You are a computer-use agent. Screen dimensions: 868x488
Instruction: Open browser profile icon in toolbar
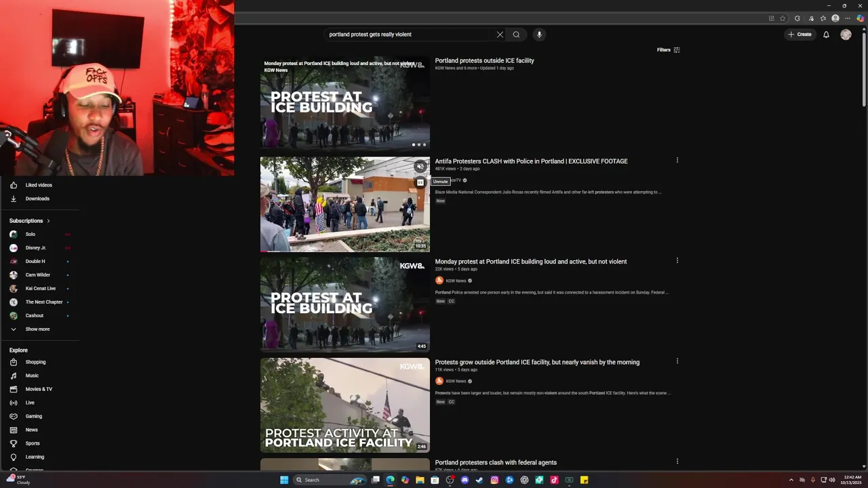pyautogui.click(x=835, y=18)
